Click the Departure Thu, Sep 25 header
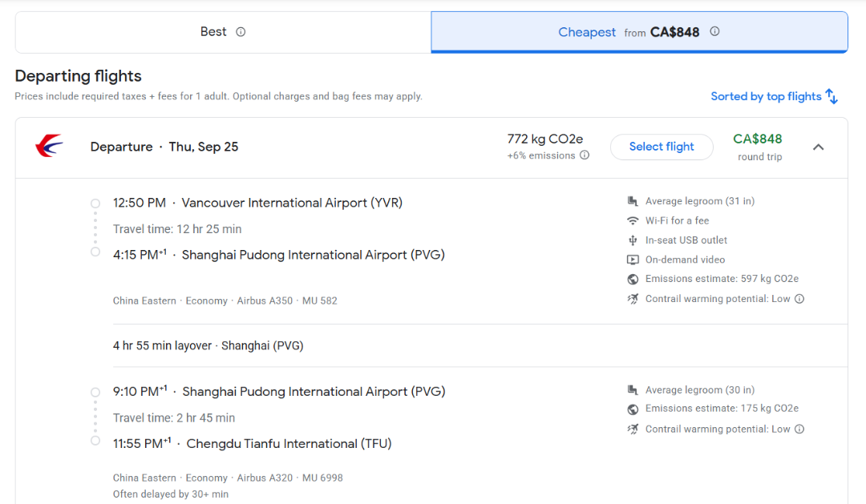Viewport: 866px width, 504px height. pos(164,147)
